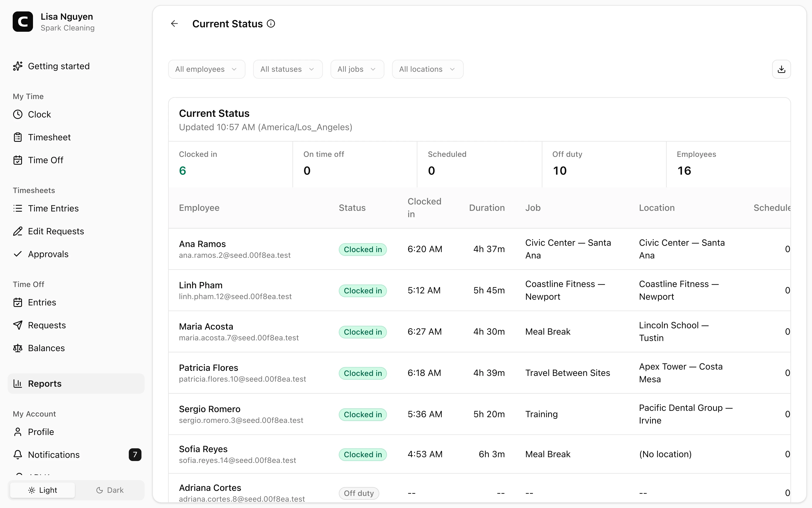
Task: Click the Clocked in column header
Action: [424, 208]
